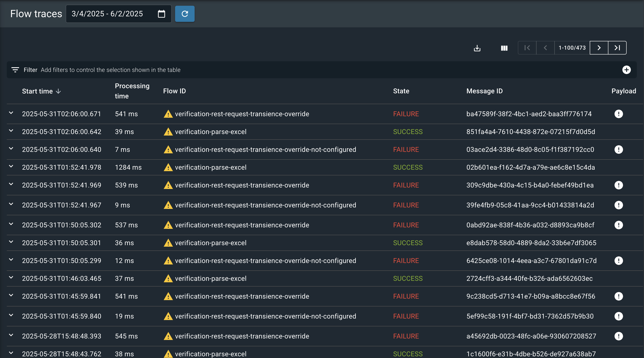Open the column visibility selector icon
The width and height of the screenshot is (644, 358).
click(x=504, y=48)
